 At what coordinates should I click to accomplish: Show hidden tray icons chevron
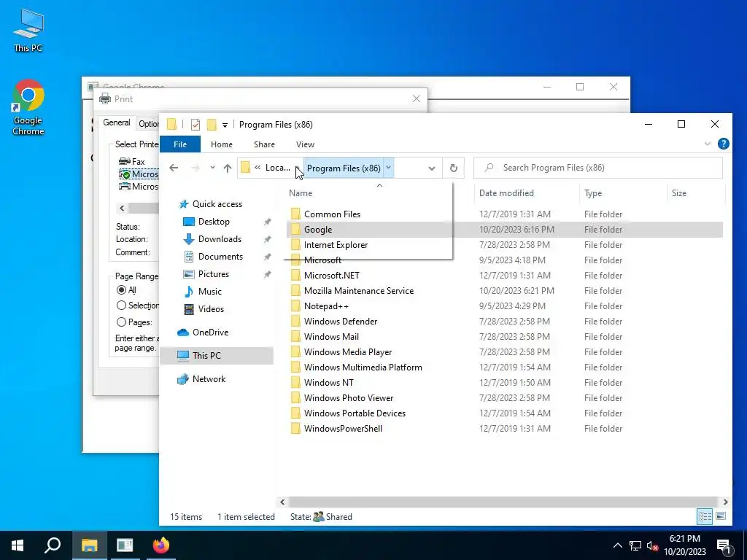pyautogui.click(x=617, y=545)
